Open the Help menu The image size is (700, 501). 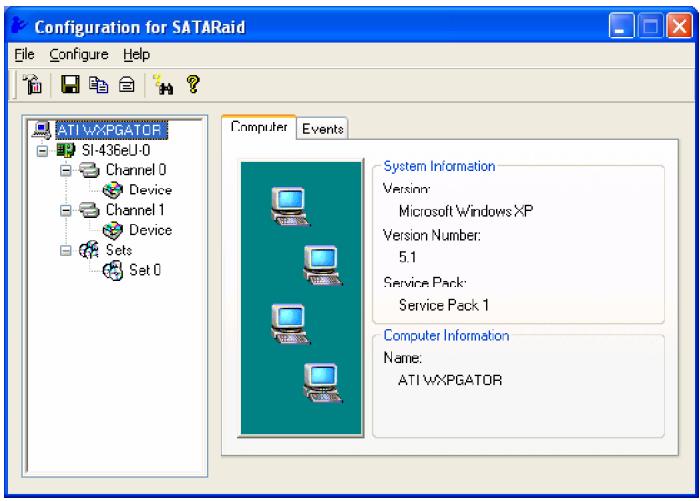coord(137,54)
